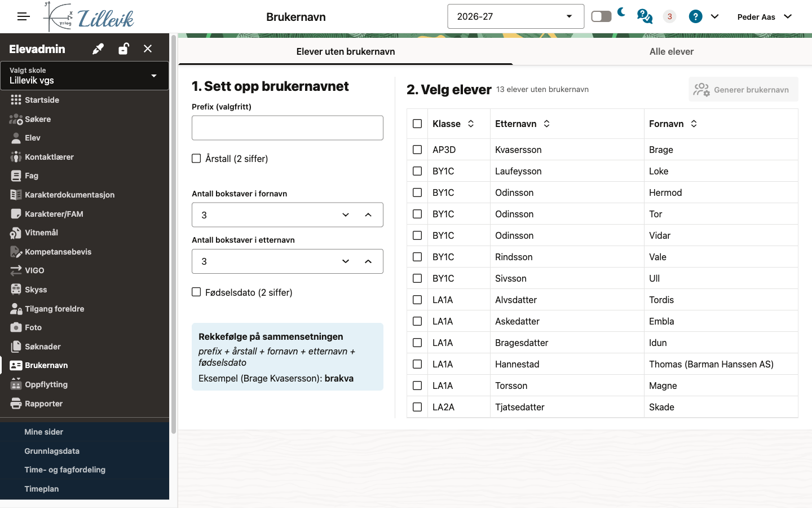Image resolution: width=812 pixels, height=508 pixels.
Task: Click the notification badge showing 3
Action: [x=669, y=16]
